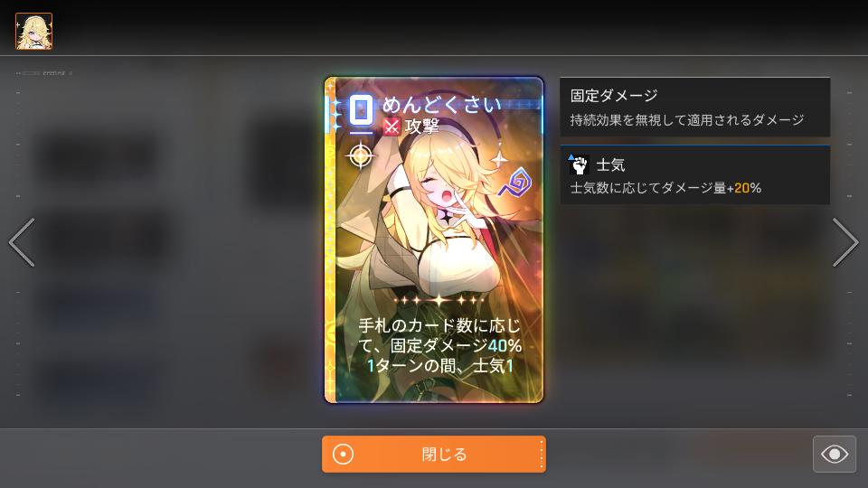Screen dimensions: 868x488
Task: Click the orange 閉じる button
Action: pyautogui.click(x=433, y=455)
